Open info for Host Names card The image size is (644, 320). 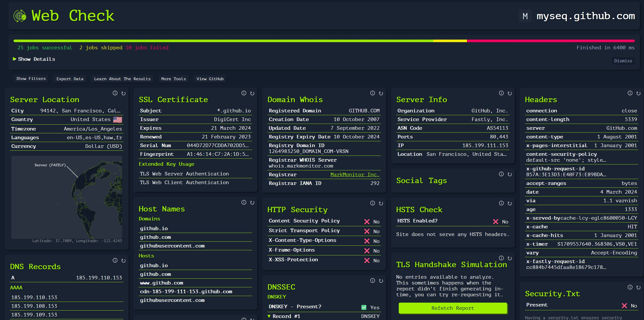pos(244,203)
